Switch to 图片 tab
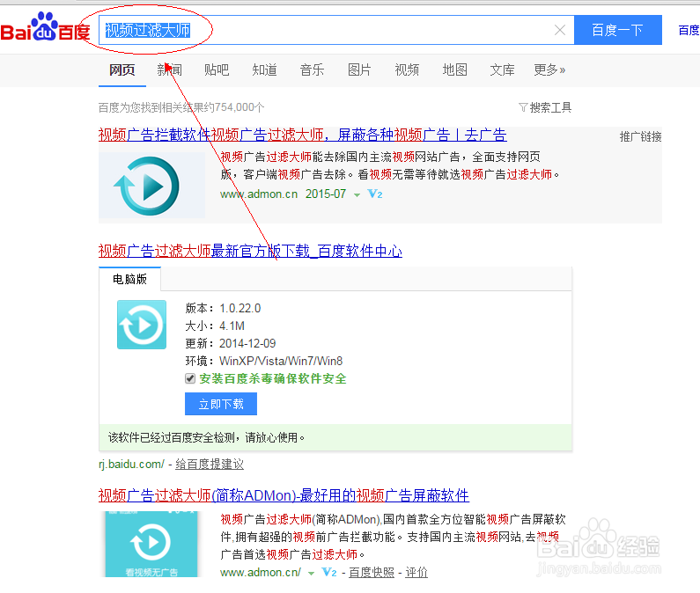The height and width of the screenshot is (593, 700). tap(359, 70)
